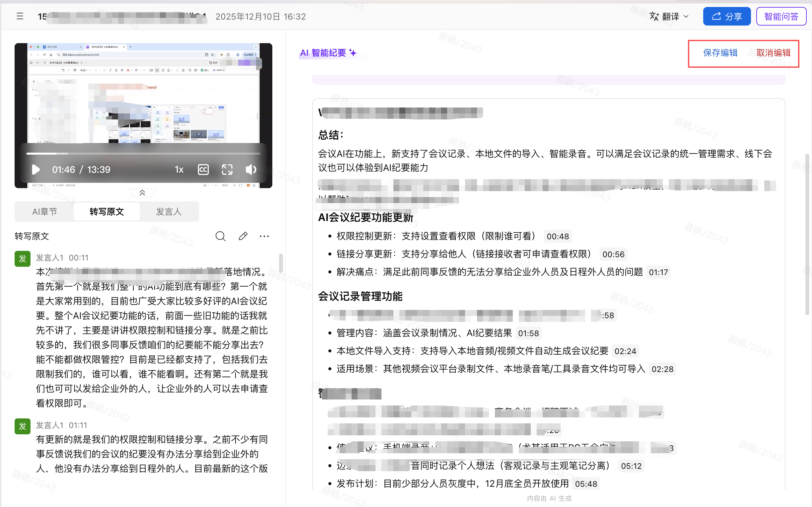Toggle closed captions CC icon
The height and width of the screenshot is (507, 812).
click(x=203, y=169)
